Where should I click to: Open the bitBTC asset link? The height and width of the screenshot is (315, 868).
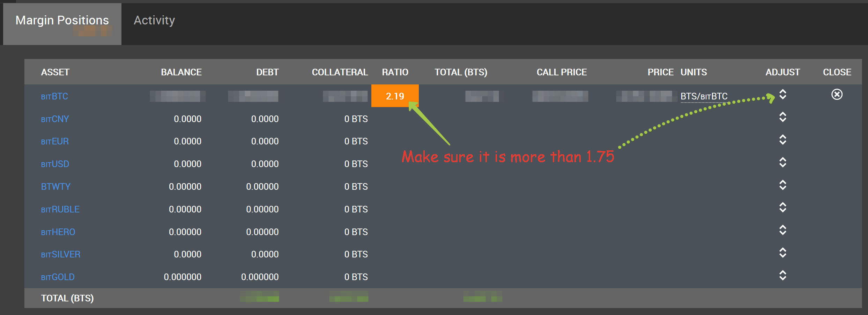54,97
